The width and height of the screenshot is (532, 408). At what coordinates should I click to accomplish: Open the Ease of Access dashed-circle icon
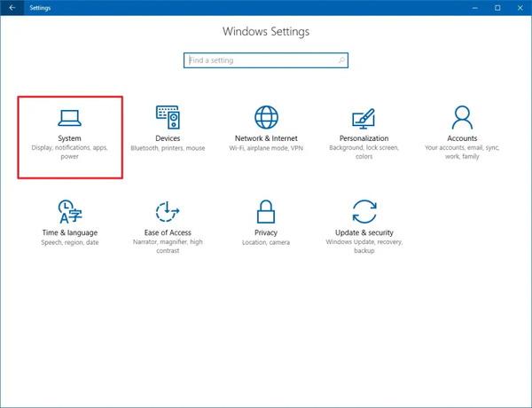tap(168, 211)
